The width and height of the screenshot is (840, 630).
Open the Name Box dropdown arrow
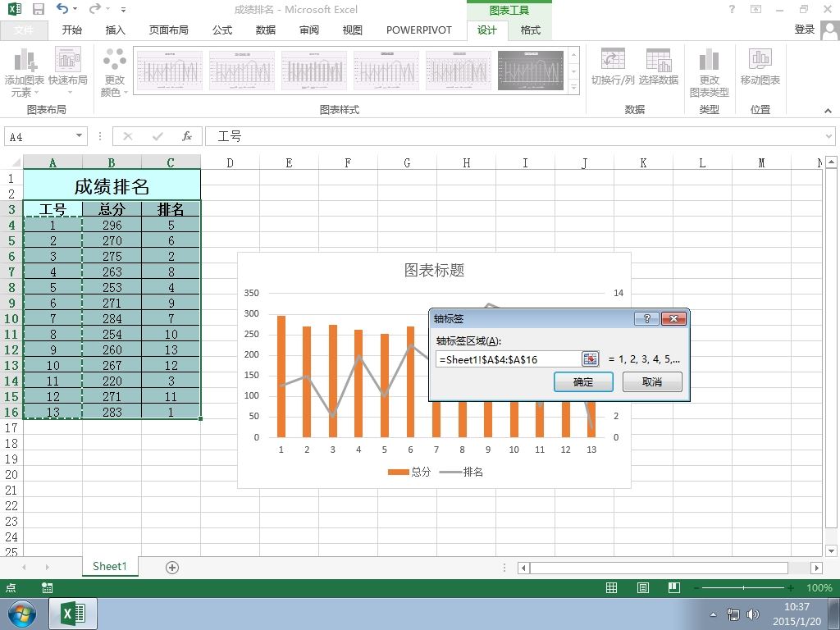click(79, 136)
